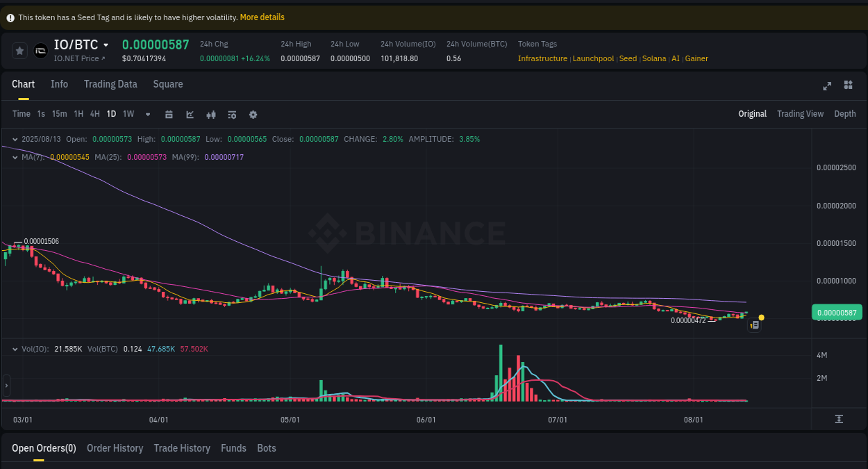Screen dimensions: 868x469
Task: Click the calendar date-range icon
Action: tap(169, 114)
